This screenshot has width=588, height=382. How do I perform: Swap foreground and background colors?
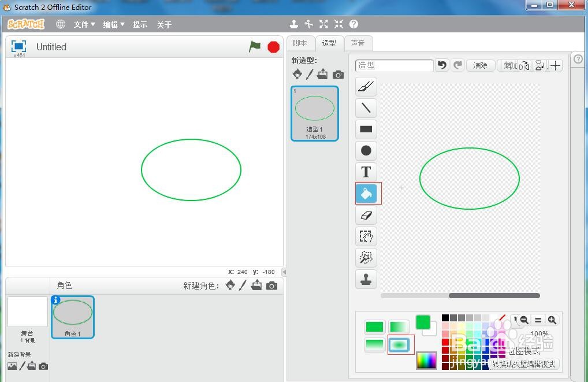(427, 326)
